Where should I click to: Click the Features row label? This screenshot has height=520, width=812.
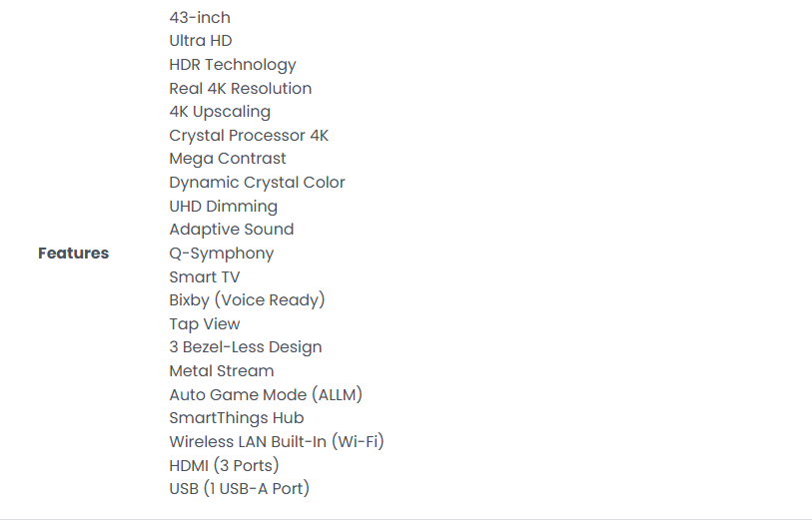74,254
